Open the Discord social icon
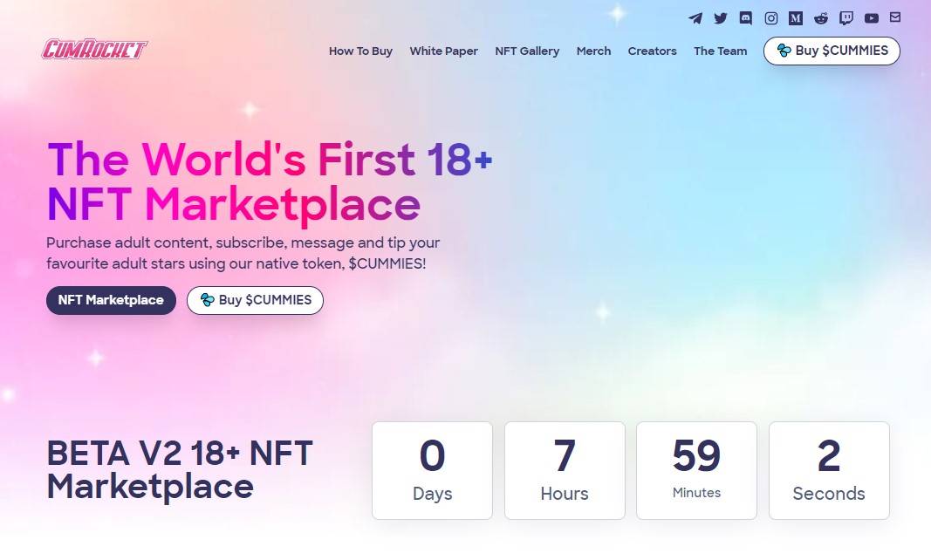Image resolution: width=931 pixels, height=560 pixels. tap(746, 18)
